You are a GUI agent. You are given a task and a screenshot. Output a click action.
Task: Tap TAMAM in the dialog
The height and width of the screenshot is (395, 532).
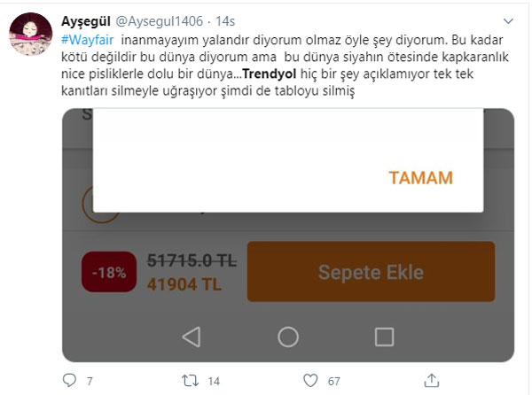click(x=420, y=178)
